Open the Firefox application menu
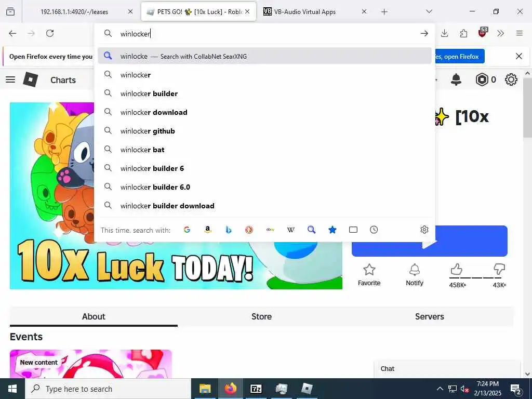 tap(520, 33)
